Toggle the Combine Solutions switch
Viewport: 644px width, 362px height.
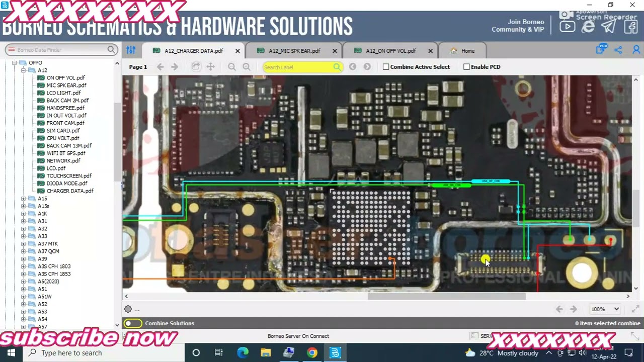click(133, 323)
